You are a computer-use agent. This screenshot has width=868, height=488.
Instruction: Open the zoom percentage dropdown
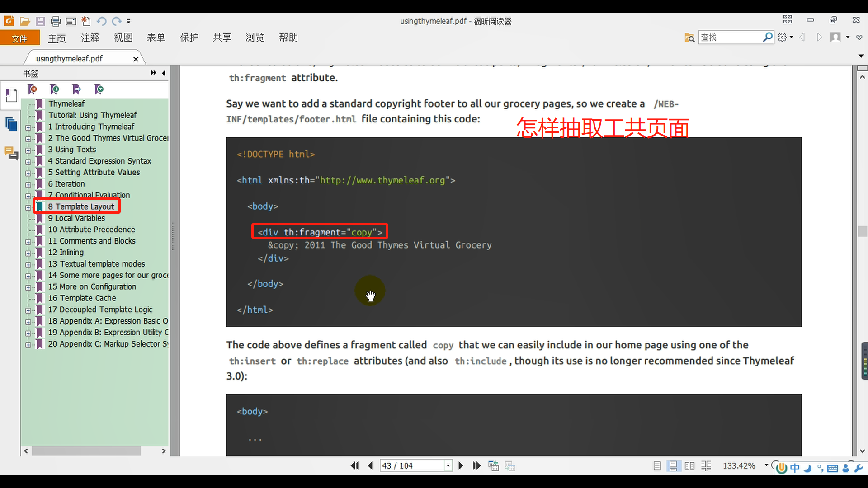pyautogui.click(x=766, y=465)
